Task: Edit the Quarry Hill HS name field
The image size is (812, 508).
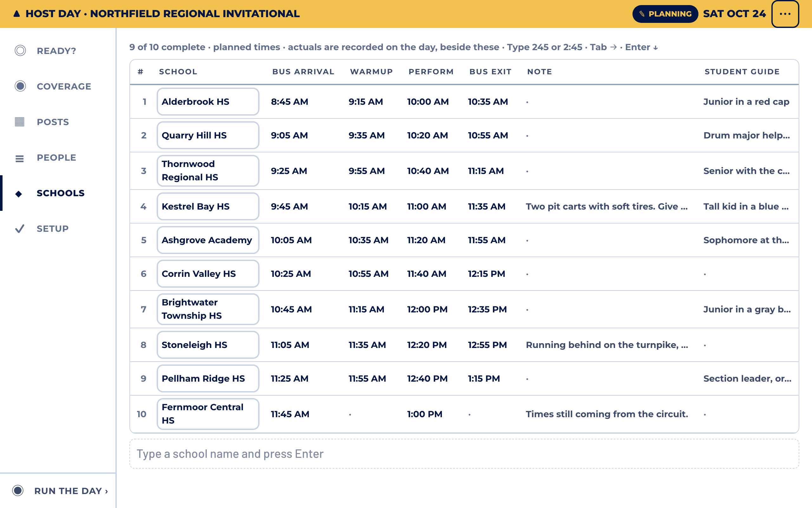Action: click(x=208, y=135)
